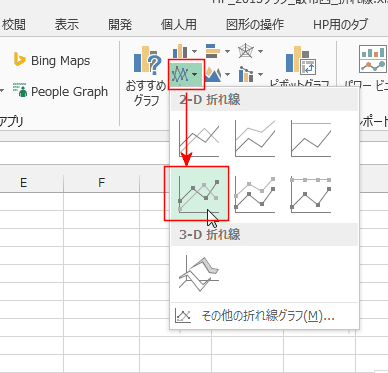
Task: Open the recommended charts (おすすめグラフ) button
Action: [146, 76]
